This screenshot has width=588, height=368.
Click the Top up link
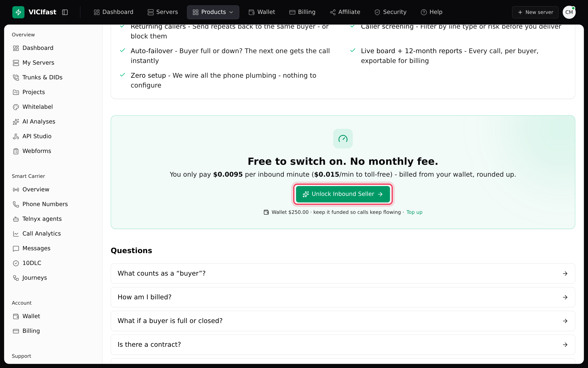414,212
